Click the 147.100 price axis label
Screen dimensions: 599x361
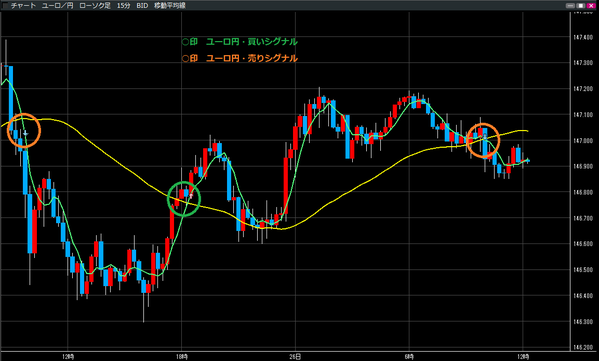click(583, 115)
